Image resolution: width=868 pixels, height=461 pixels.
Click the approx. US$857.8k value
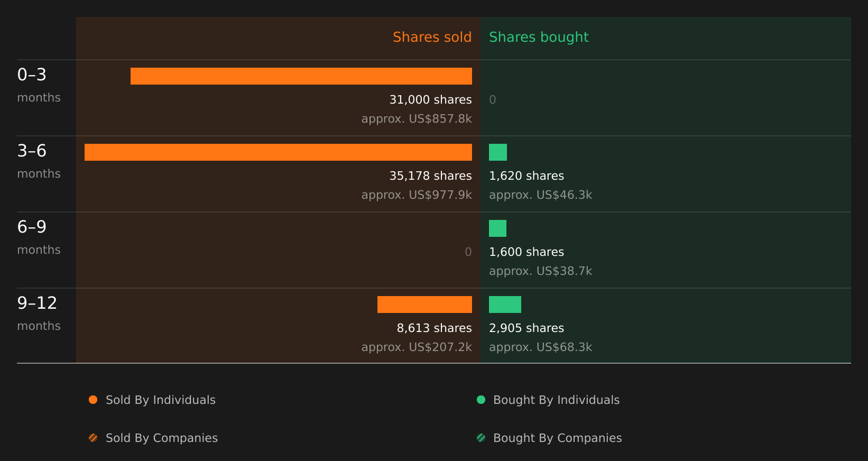click(417, 119)
